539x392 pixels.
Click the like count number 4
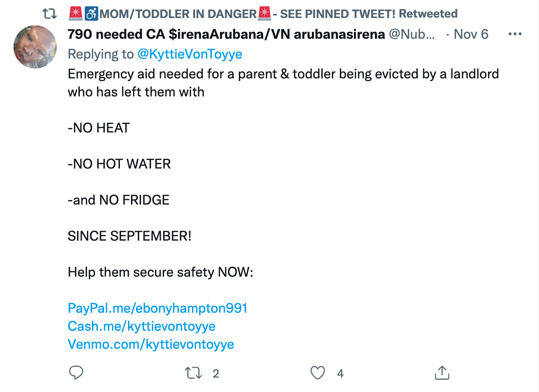click(340, 374)
